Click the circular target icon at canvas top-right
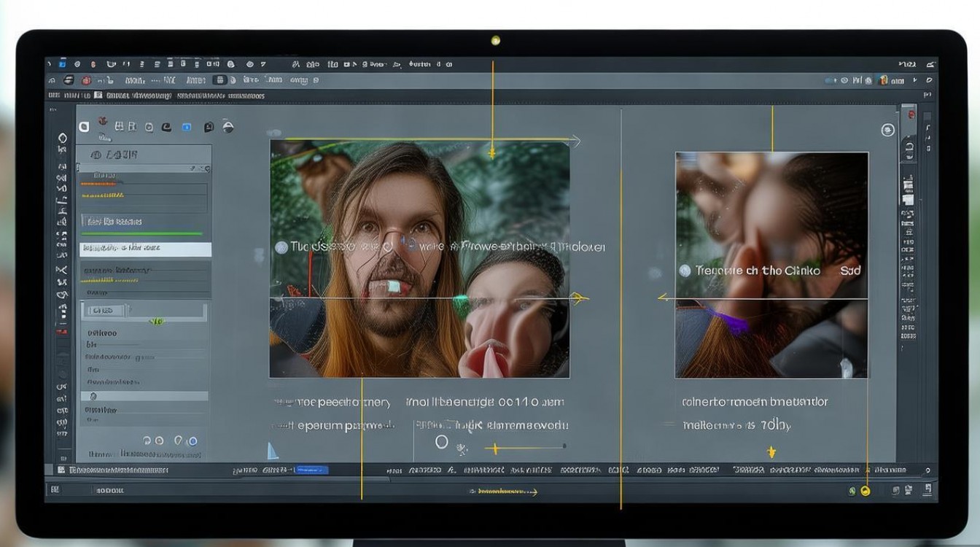 tap(887, 130)
